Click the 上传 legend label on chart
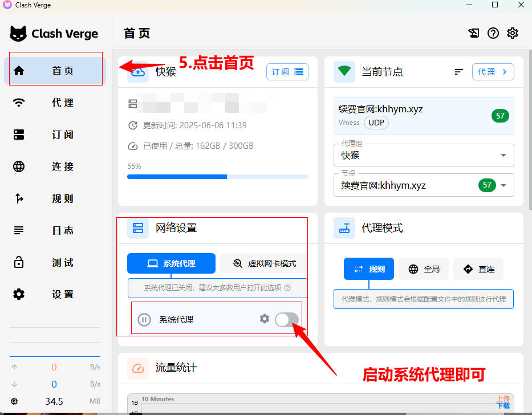Viewport: 532px width, 415px height. pos(503,398)
